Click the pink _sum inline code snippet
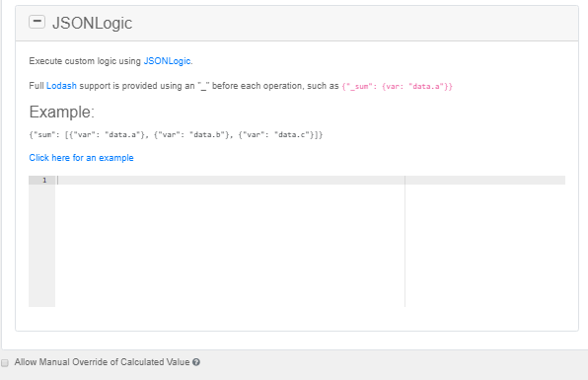This screenshot has height=380, width=588. 398,86
